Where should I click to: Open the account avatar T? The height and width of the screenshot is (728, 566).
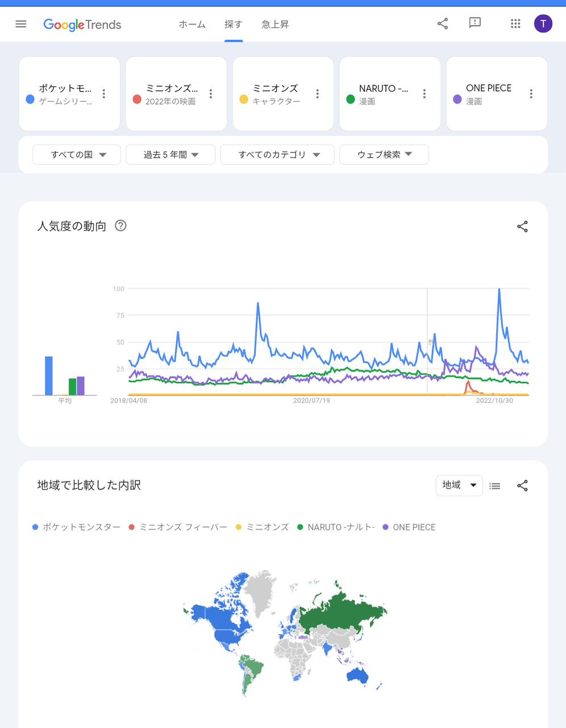(x=543, y=23)
